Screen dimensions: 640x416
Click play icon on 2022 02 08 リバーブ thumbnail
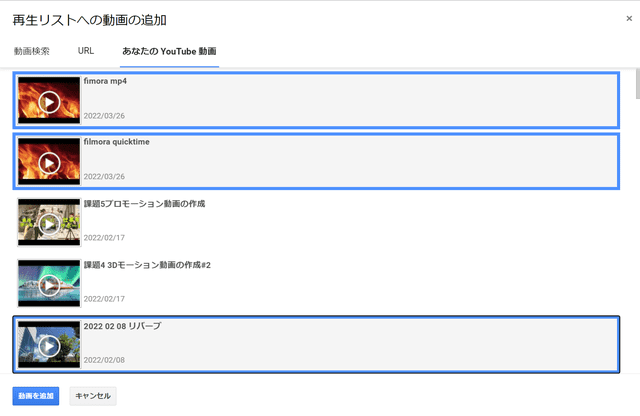(x=49, y=346)
